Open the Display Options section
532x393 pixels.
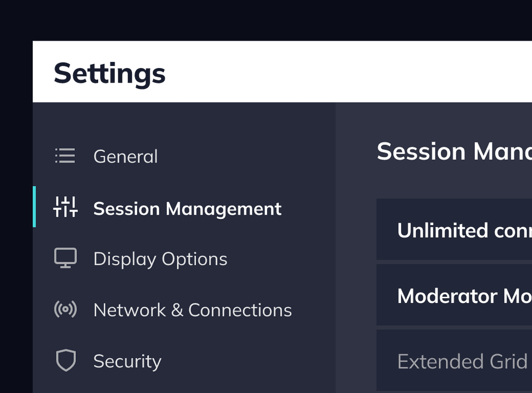[x=160, y=258]
